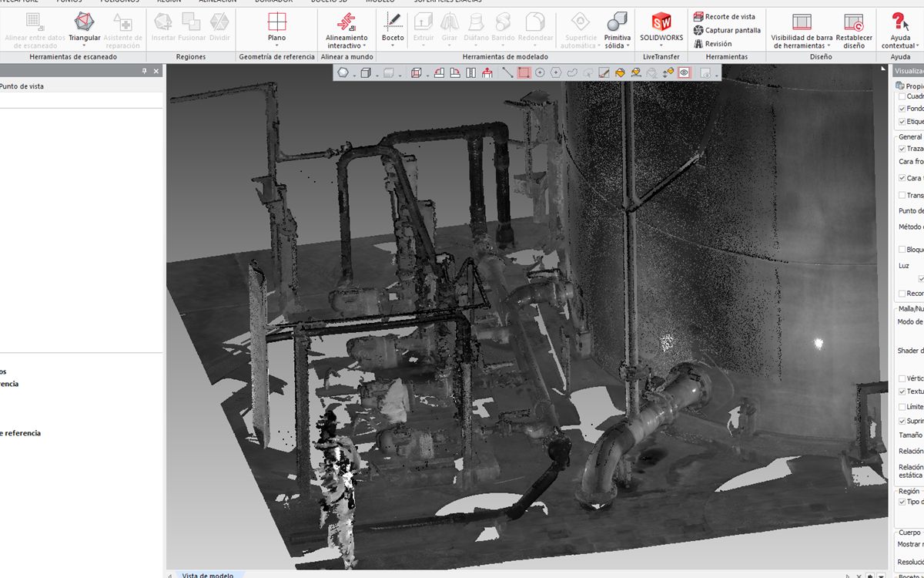Expand the Plano dropdown arrow
This screenshot has width=924, height=578.
pos(276,45)
